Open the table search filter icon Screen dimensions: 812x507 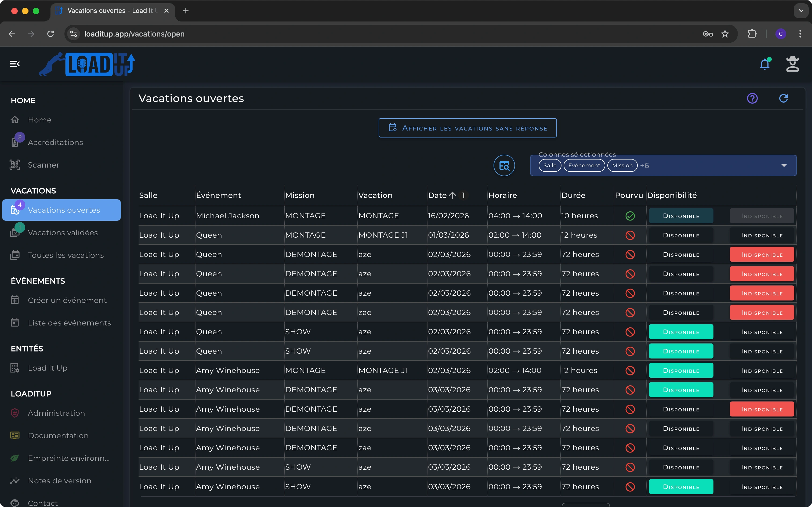tap(504, 165)
